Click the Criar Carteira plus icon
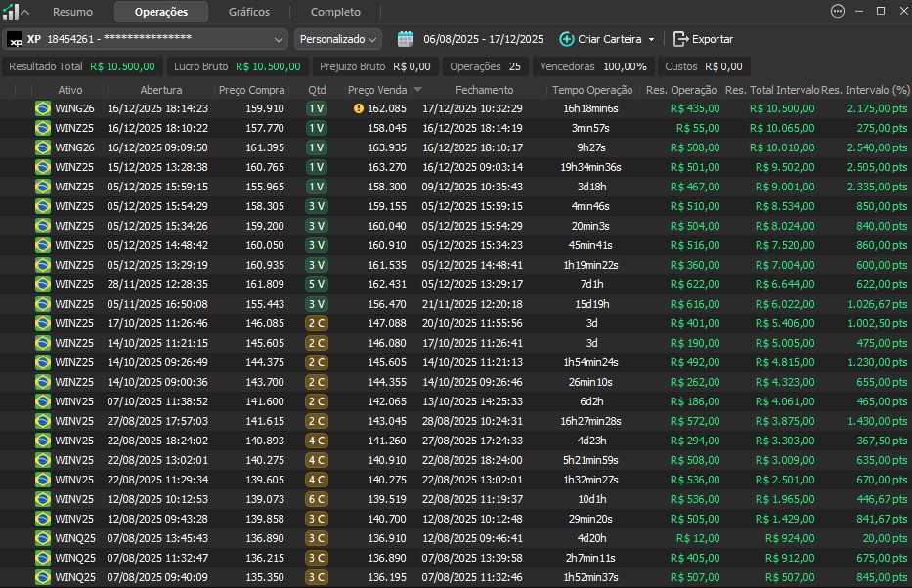This screenshot has width=912, height=588. coord(567,39)
